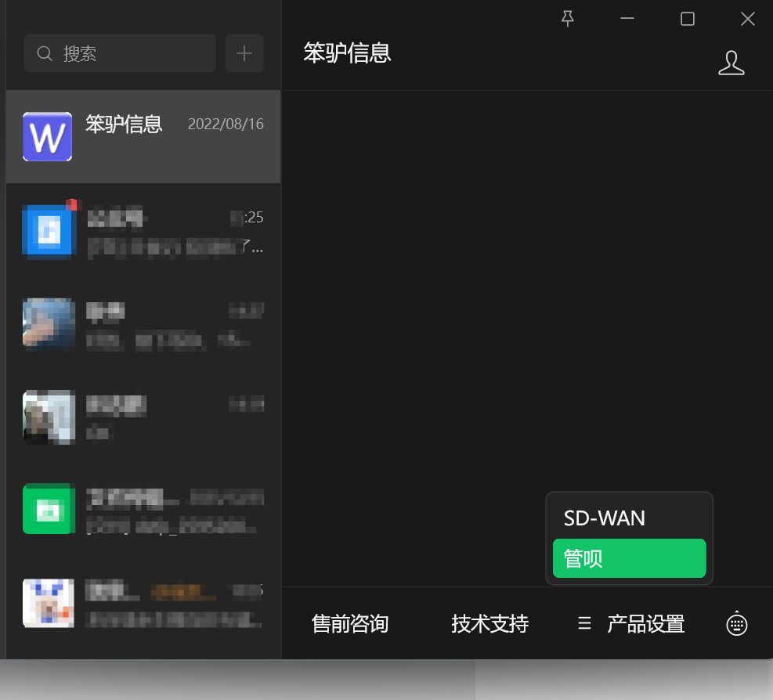Viewport: 773px width, 700px height.
Task: Click the 笨驴信息 chat title
Action: 347,53
